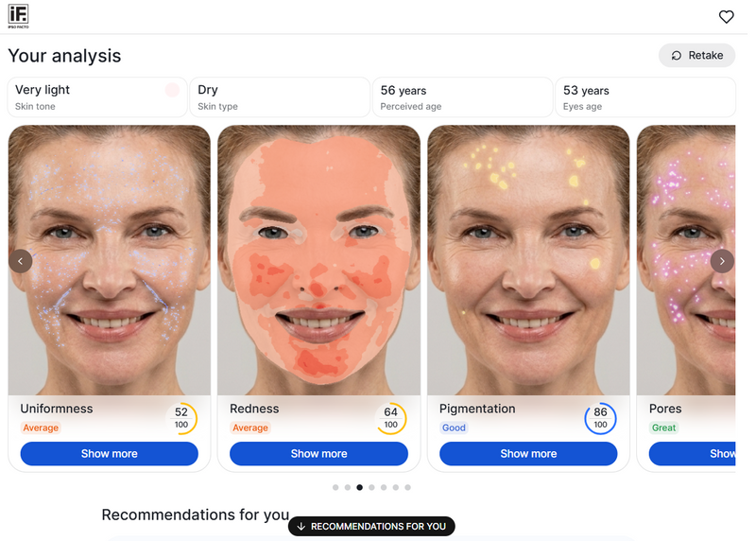The height and width of the screenshot is (541, 756).
Task: Jump down via Recommendations For You pill
Action: point(371,526)
